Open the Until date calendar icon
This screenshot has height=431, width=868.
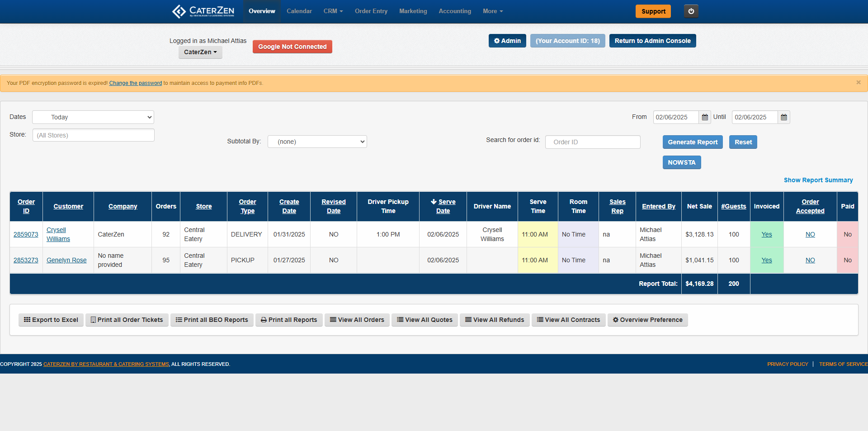(784, 117)
